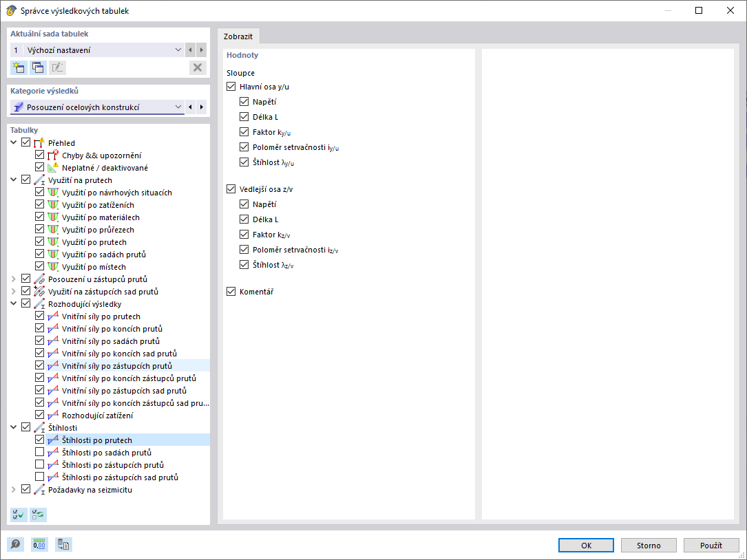Expand the Požadavky na seizmicitu node
The image size is (747, 560).
14,490
